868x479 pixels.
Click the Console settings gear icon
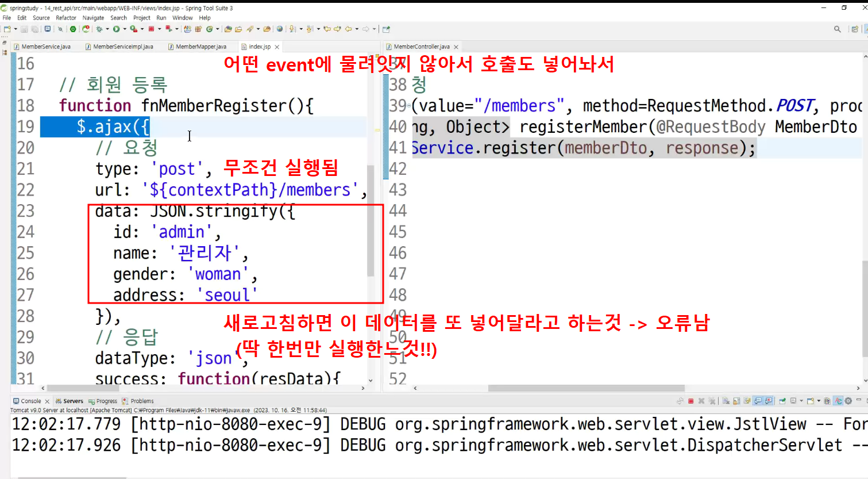(848, 401)
